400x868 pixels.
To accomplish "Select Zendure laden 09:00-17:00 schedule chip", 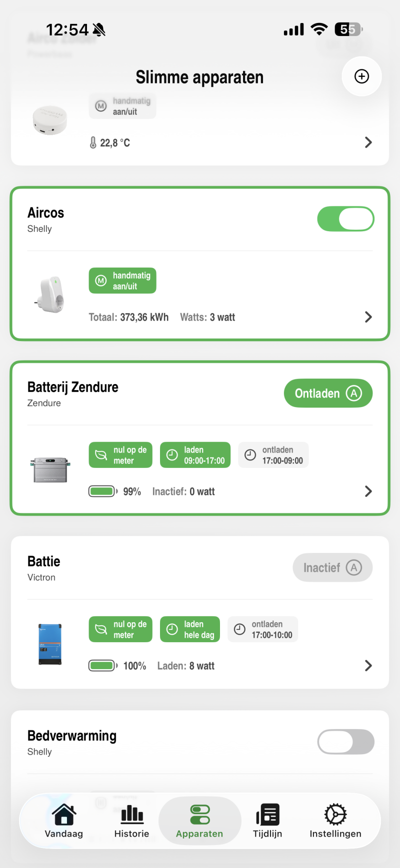I will (x=195, y=455).
